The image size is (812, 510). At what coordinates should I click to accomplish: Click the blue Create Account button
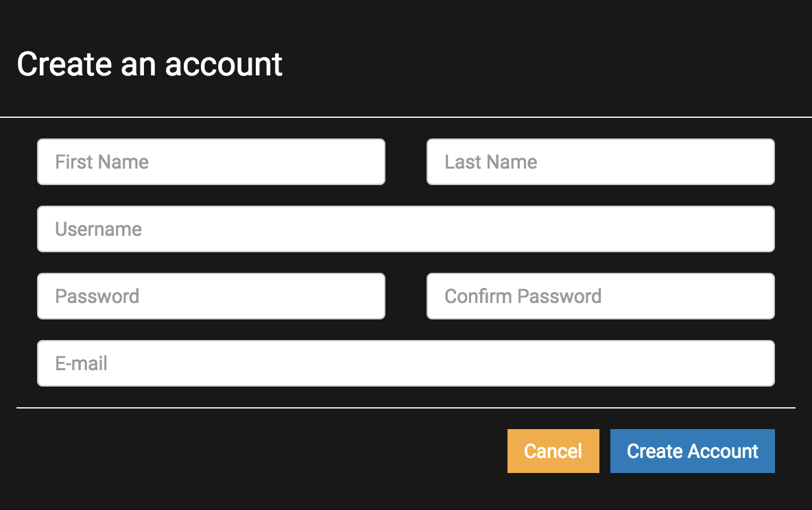[x=693, y=451]
